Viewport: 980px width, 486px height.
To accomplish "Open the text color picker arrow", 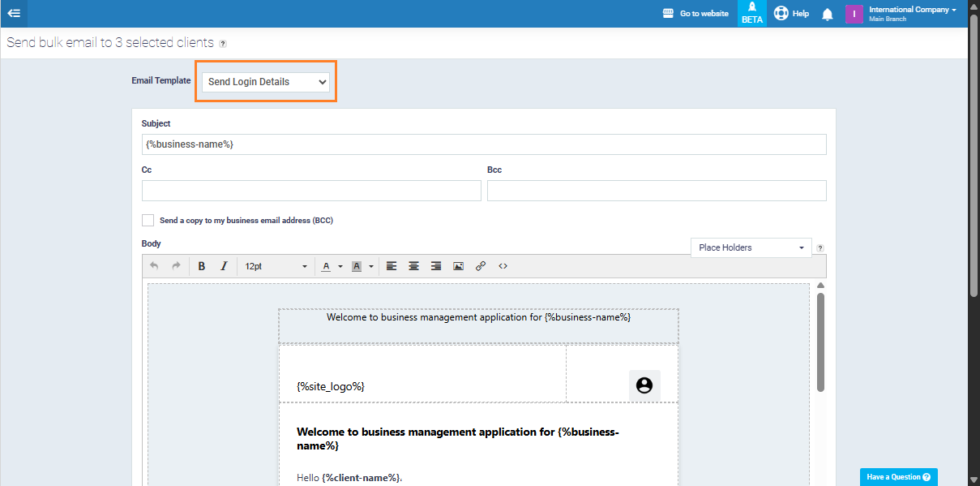I will point(340,266).
